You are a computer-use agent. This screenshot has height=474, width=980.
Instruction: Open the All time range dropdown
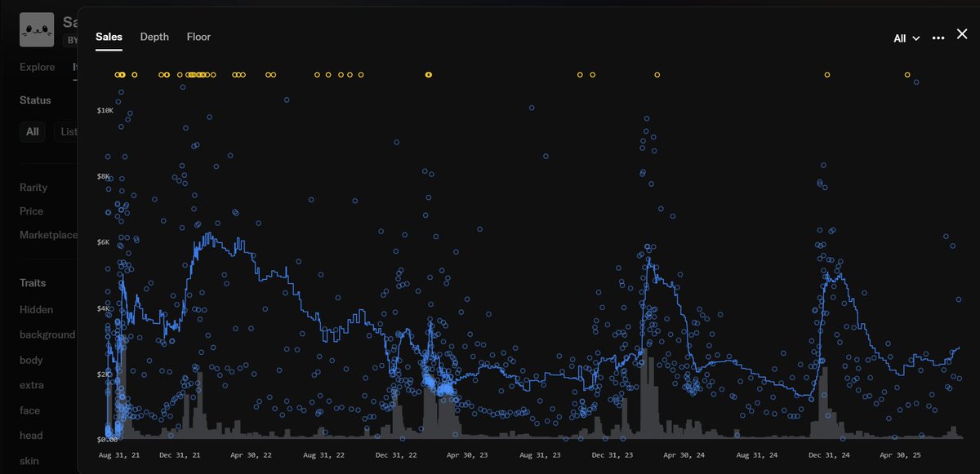point(905,38)
